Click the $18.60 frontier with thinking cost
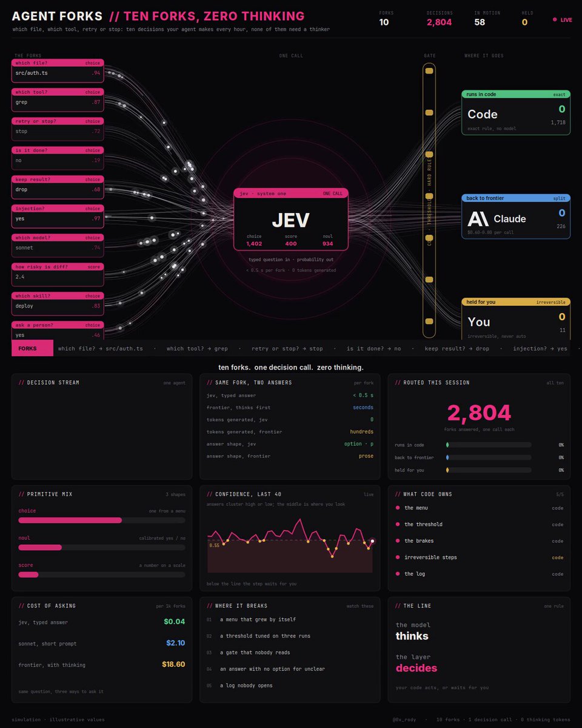The width and height of the screenshot is (582, 728). [x=173, y=664]
